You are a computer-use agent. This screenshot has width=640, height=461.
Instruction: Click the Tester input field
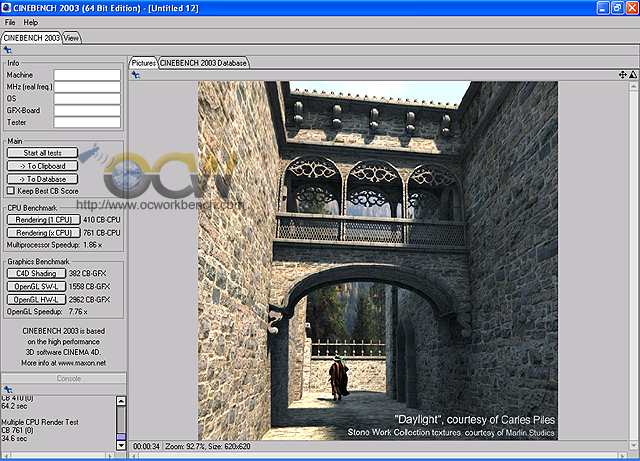[87, 122]
